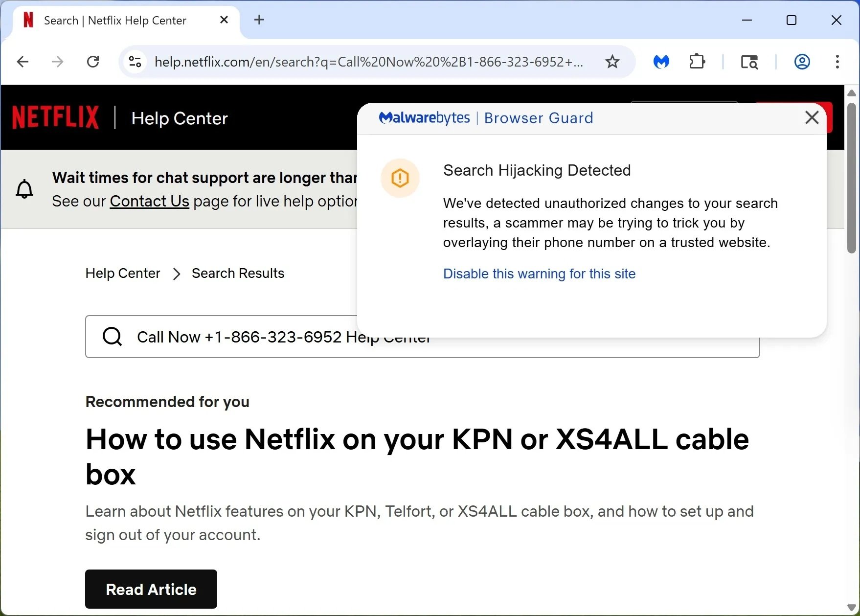The width and height of the screenshot is (860, 616).
Task: Click the Read Article button
Action: tap(150, 589)
